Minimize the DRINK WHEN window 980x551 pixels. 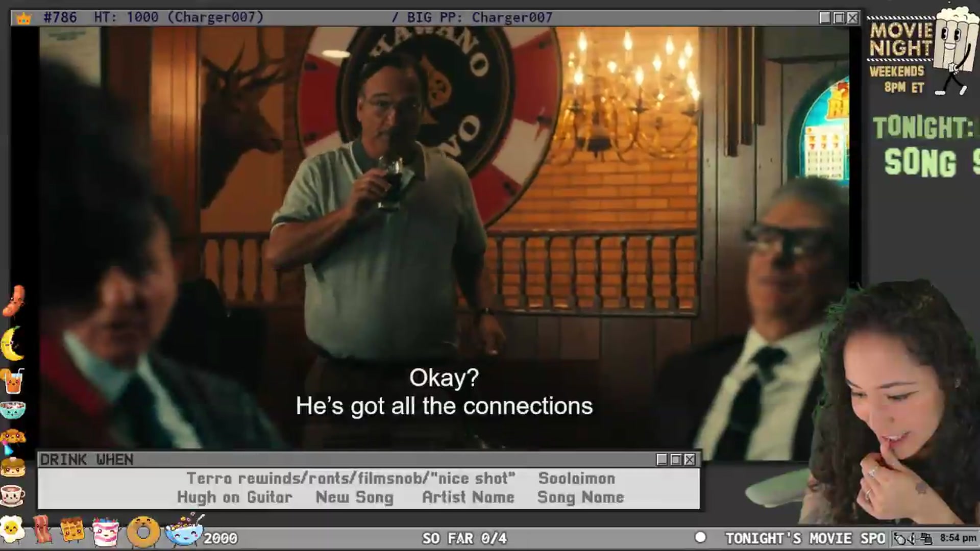pos(662,460)
